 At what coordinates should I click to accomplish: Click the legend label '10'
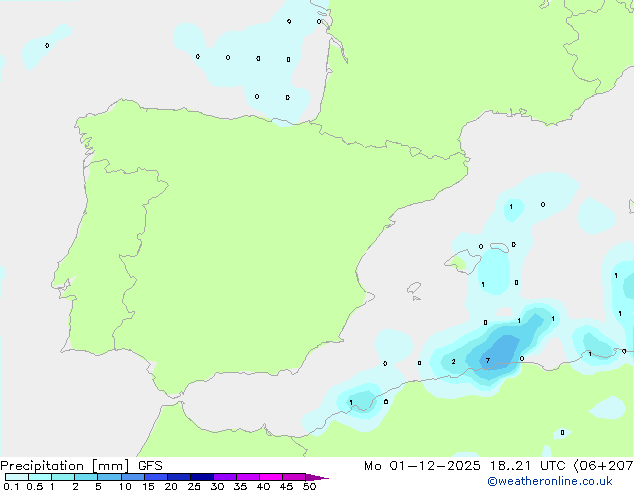pos(125,486)
